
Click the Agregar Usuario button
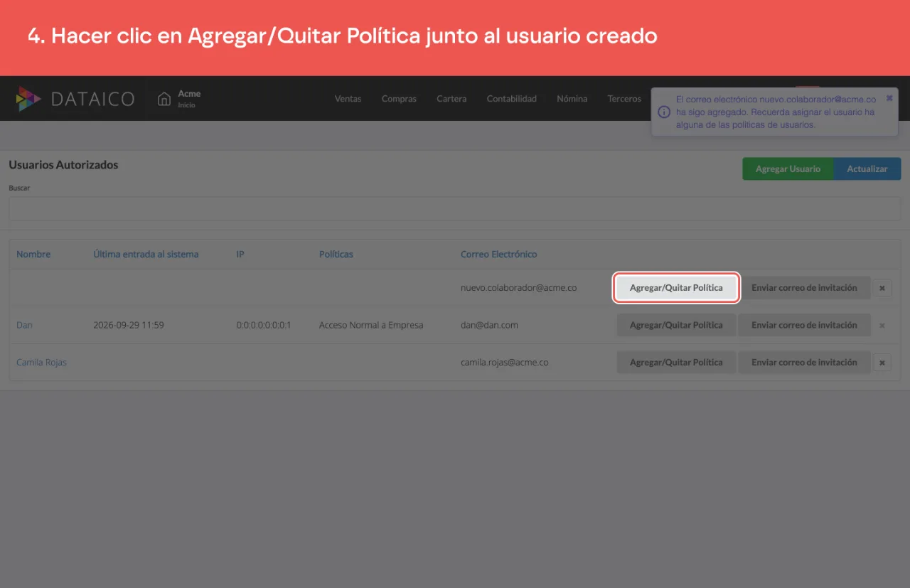[788, 169]
